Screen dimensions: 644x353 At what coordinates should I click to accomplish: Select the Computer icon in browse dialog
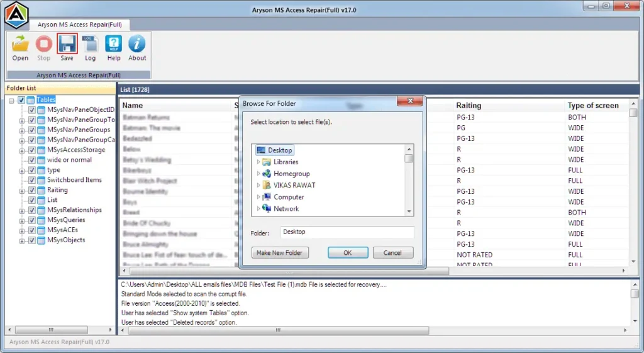267,197
